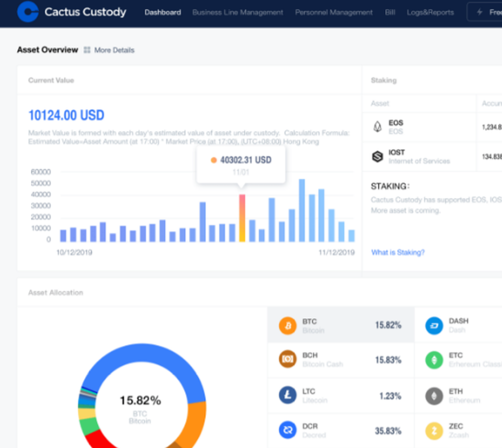Viewport: 502px width, 448px height.
Task: Select the Litecoin LTC icon
Action: click(x=288, y=395)
